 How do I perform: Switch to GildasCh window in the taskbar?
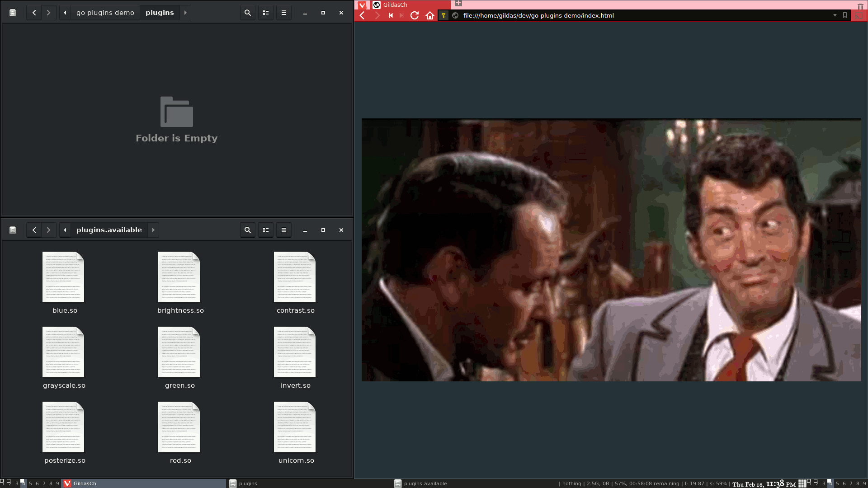point(144,483)
